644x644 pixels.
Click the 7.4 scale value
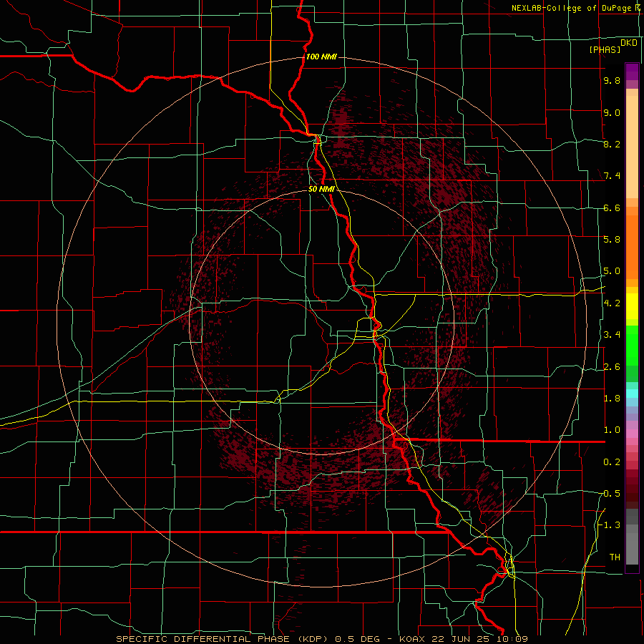[612, 176]
